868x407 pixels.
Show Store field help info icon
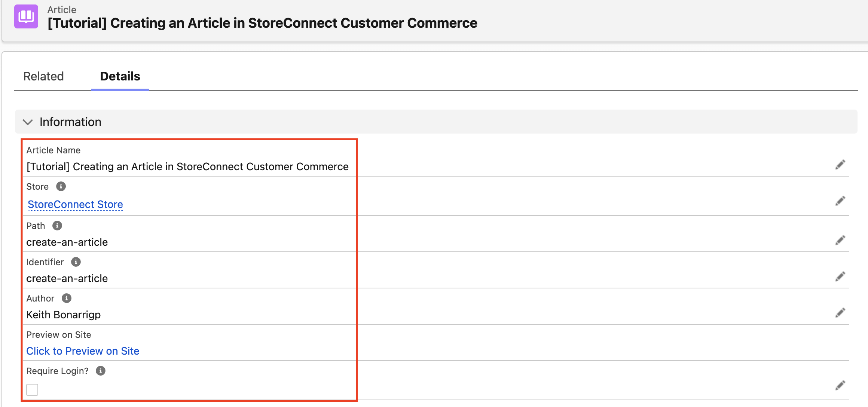(61, 186)
